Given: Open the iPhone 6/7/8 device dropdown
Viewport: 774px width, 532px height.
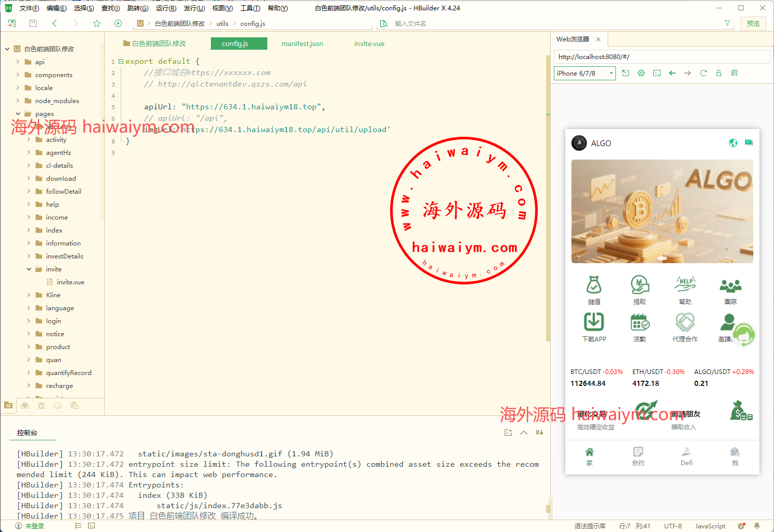Looking at the screenshot, I should (x=584, y=73).
